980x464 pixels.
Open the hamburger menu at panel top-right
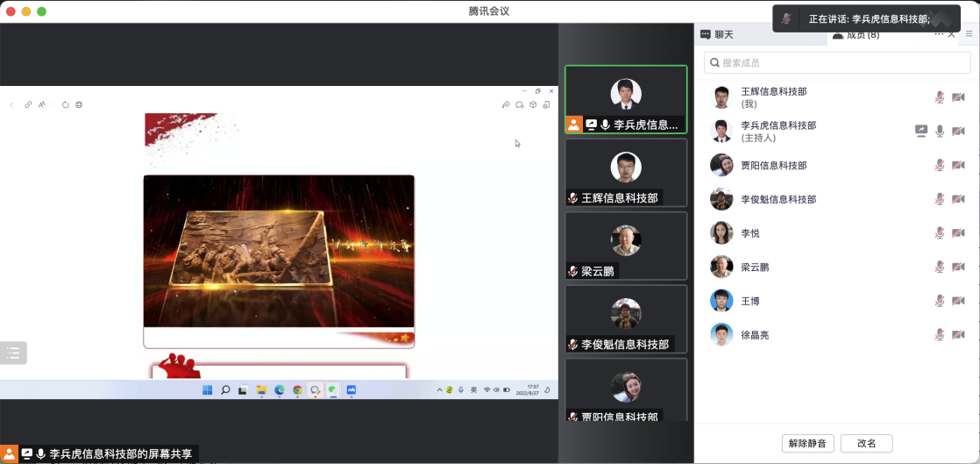click(x=969, y=34)
